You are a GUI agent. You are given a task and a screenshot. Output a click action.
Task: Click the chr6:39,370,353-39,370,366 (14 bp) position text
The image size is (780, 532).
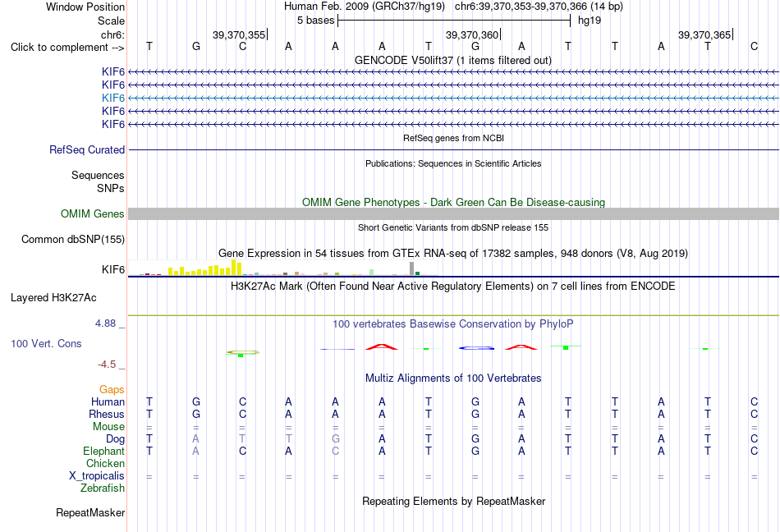pyautogui.click(x=539, y=7)
